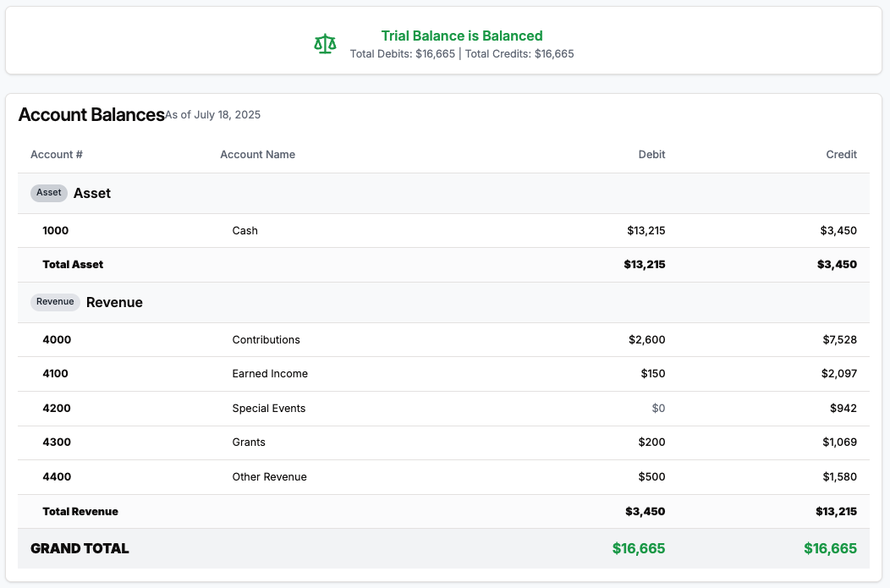Click the GRAND TOTAL label

click(80, 548)
